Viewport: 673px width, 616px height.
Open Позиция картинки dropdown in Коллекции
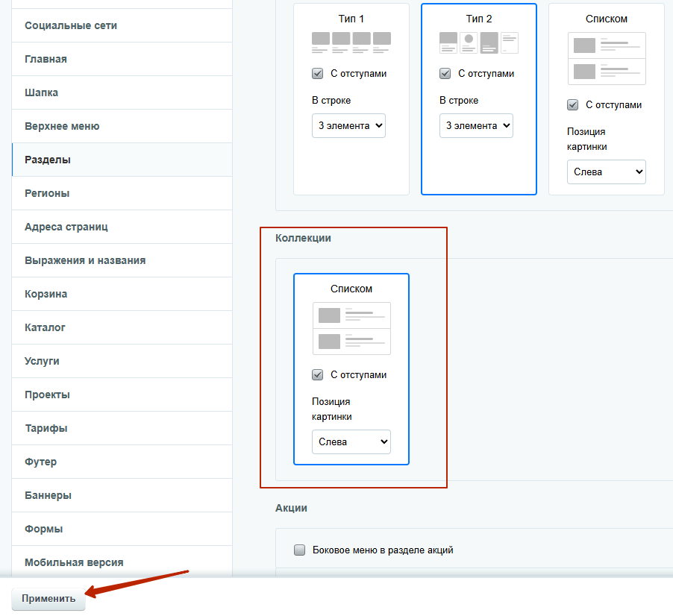pos(351,441)
